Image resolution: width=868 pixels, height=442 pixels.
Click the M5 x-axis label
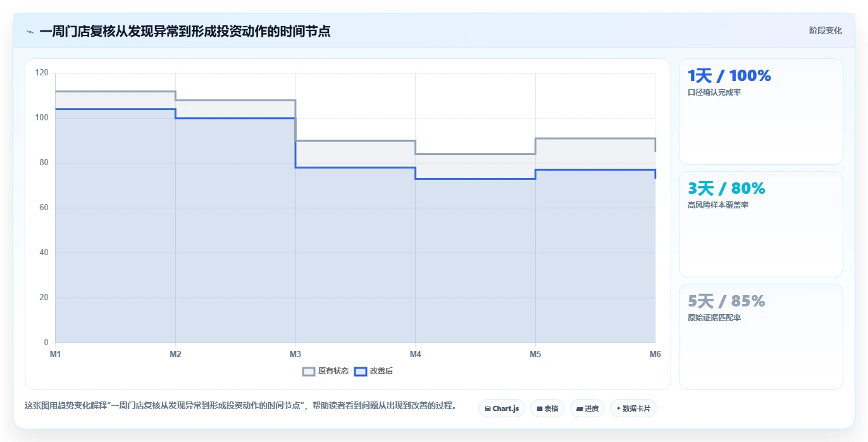coord(535,354)
